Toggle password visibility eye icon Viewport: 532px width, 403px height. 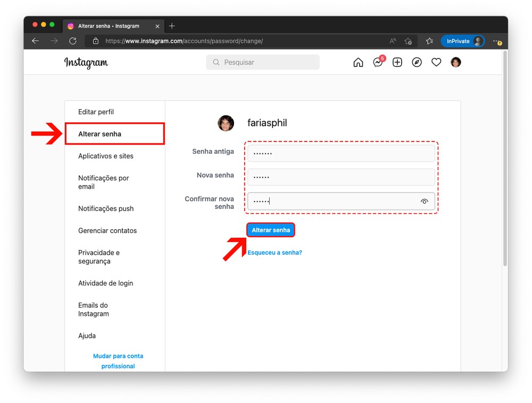tap(424, 201)
